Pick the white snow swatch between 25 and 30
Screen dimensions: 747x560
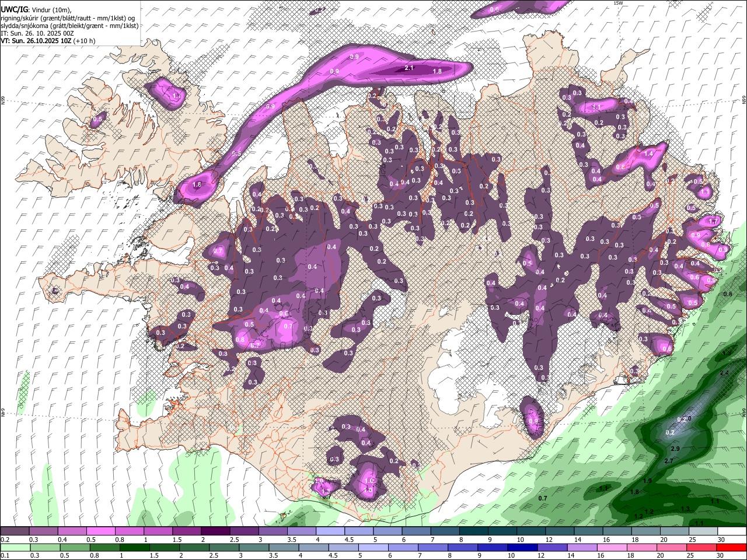[703, 531]
